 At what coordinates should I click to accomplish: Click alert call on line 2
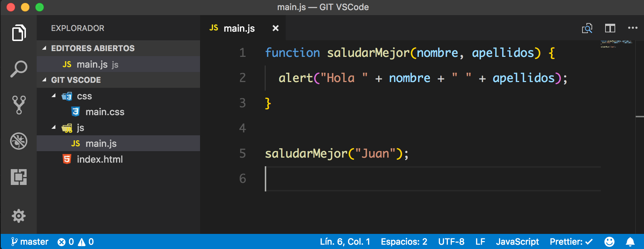tap(296, 78)
